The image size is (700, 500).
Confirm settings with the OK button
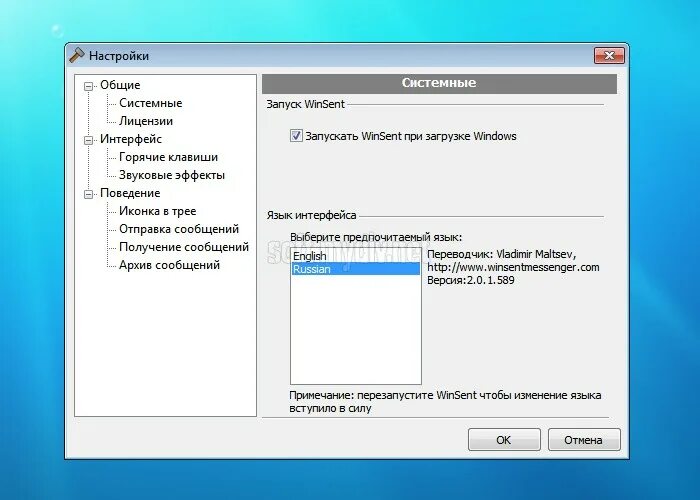(x=504, y=440)
